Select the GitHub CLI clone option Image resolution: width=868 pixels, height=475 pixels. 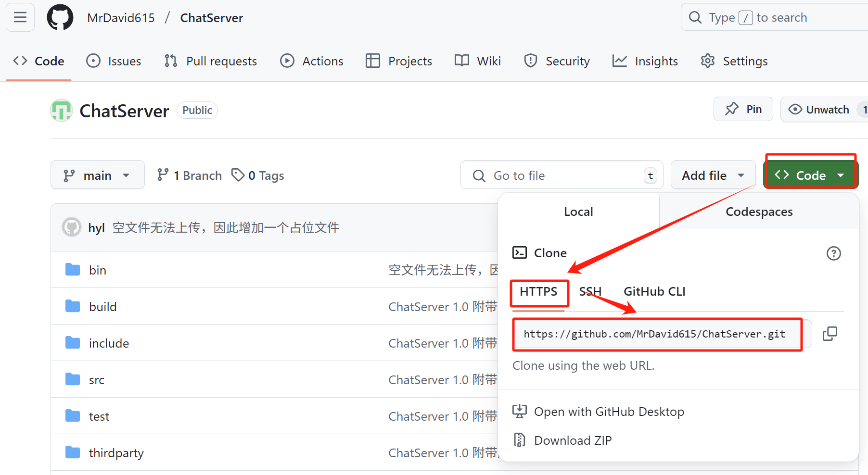[654, 292]
